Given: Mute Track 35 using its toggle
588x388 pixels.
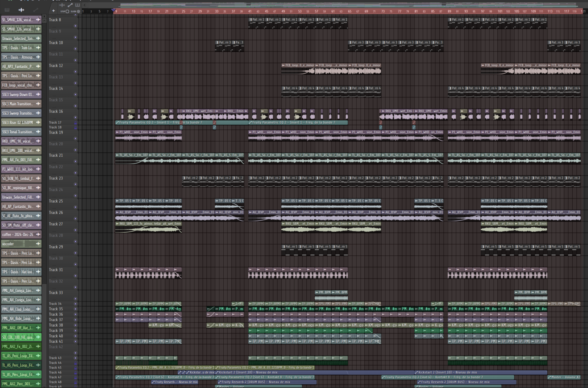Looking at the screenshot, I should click(75, 309).
